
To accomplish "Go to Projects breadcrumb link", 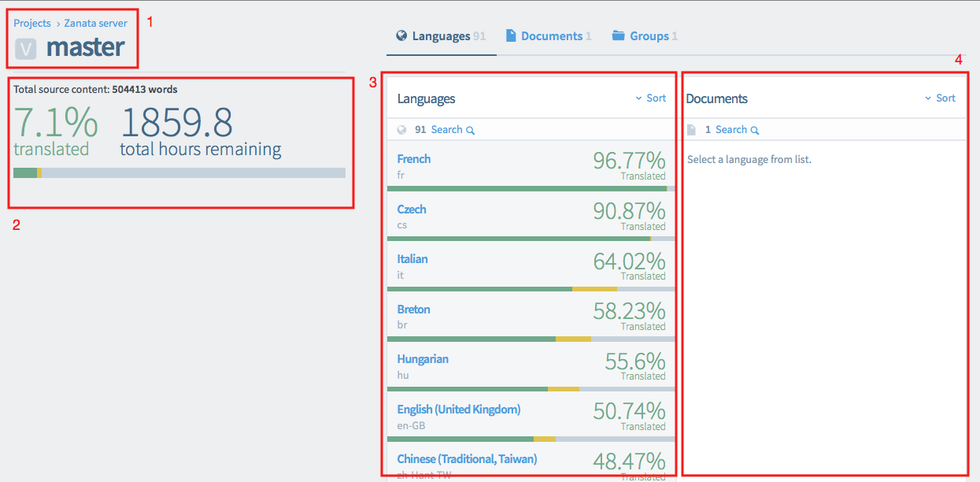I will [x=32, y=23].
